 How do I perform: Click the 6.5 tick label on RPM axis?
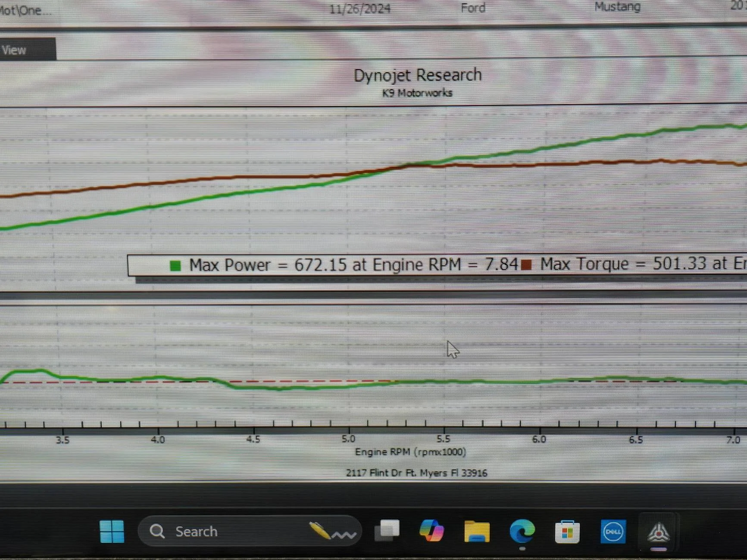tap(636, 440)
